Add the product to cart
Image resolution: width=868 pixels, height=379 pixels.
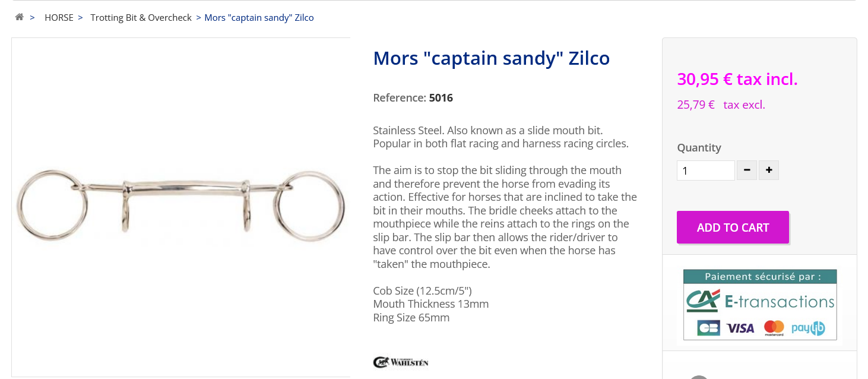(x=733, y=227)
